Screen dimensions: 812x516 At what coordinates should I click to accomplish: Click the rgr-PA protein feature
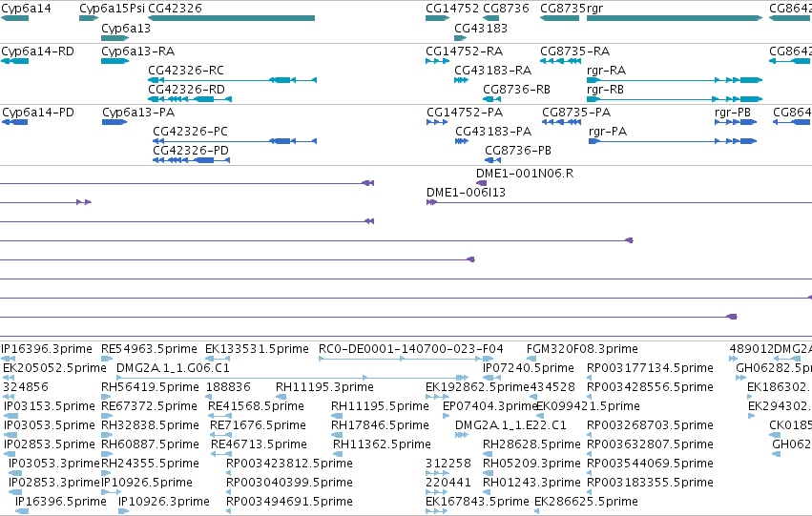[673, 141]
